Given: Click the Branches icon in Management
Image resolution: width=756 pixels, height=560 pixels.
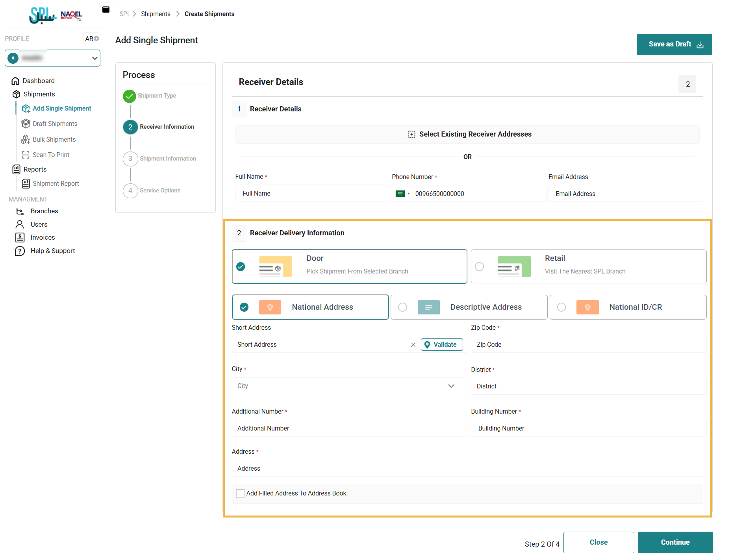Looking at the screenshot, I should (x=20, y=211).
